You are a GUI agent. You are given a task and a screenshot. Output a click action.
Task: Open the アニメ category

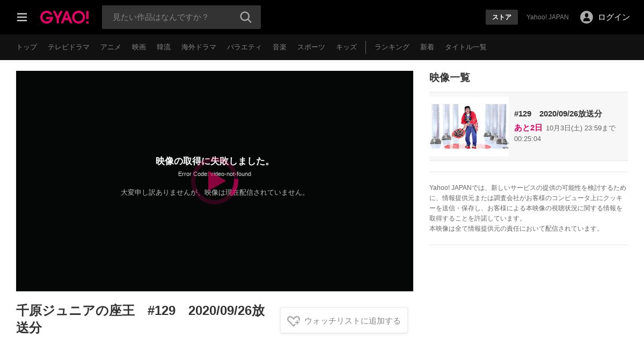(111, 47)
